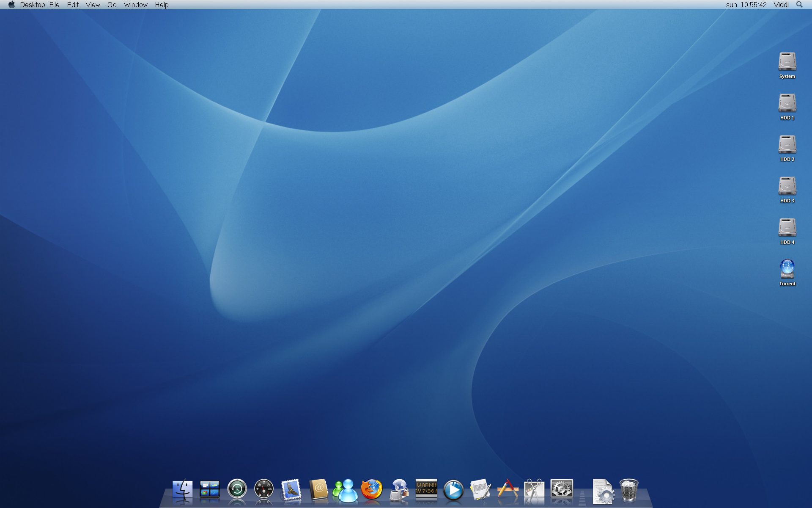Launch the blue play button media player

pos(453,490)
